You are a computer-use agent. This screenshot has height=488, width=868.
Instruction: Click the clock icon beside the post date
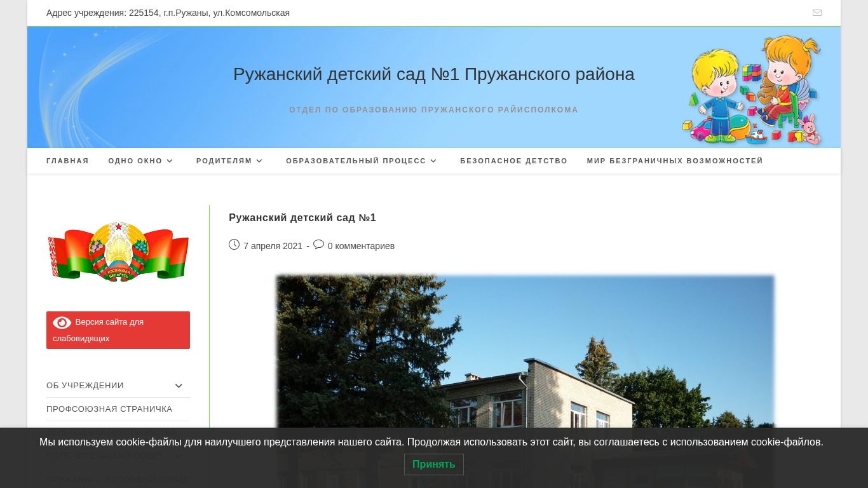[234, 245]
